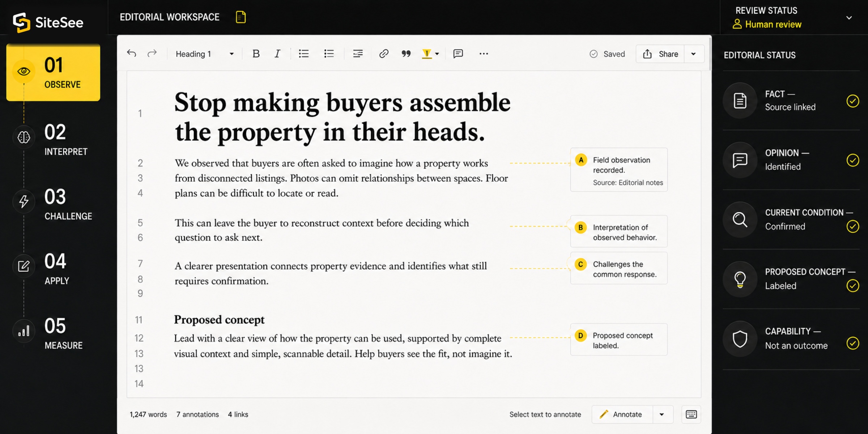Viewport: 868px width, 434px height.
Task: Click the 1,247 words count
Action: tap(148, 414)
